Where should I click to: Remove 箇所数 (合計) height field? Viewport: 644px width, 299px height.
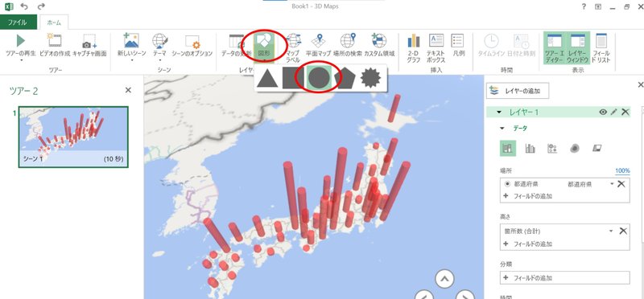click(x=622, y=231)
